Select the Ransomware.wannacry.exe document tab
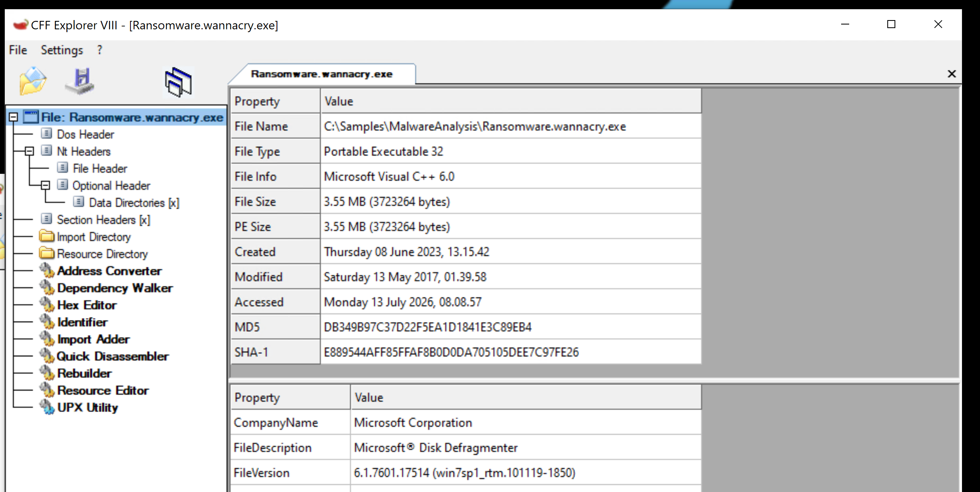This screenshot has height=492, width=980. tap(322, 74)
